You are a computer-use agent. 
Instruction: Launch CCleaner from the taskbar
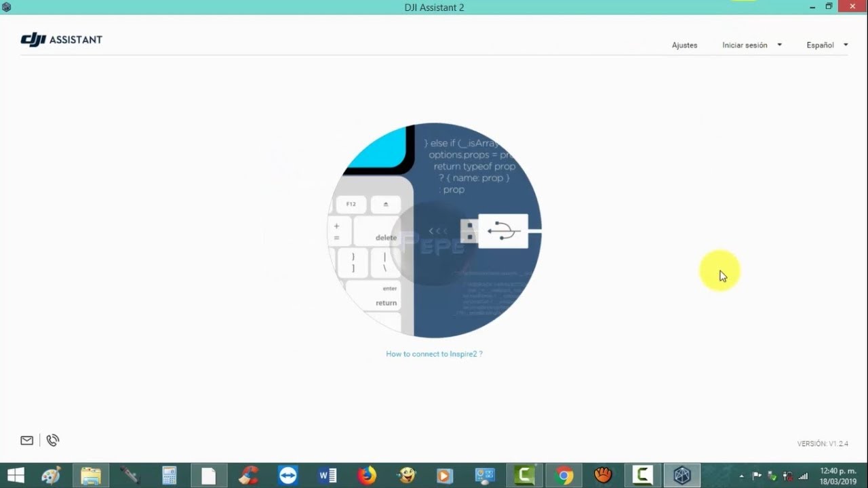click(x=248, y=476)
